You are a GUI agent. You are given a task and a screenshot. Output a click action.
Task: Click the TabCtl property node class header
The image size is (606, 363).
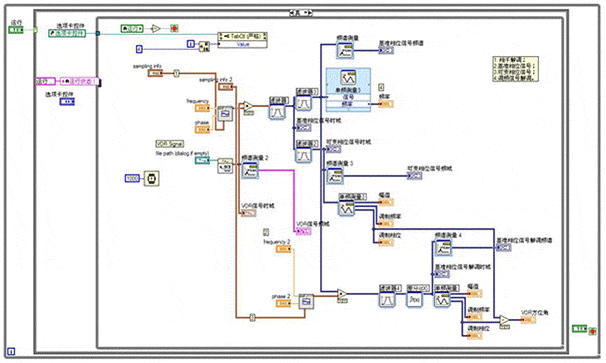[x=242, y=36]
